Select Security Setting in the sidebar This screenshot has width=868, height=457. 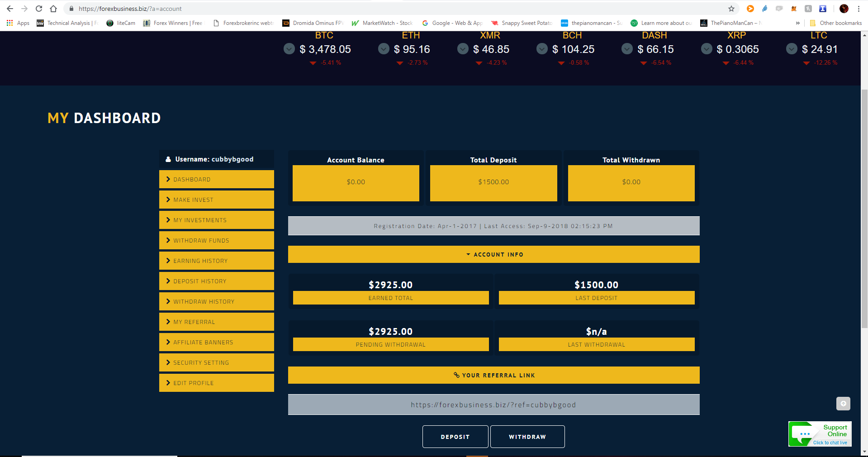coord(216,362)
